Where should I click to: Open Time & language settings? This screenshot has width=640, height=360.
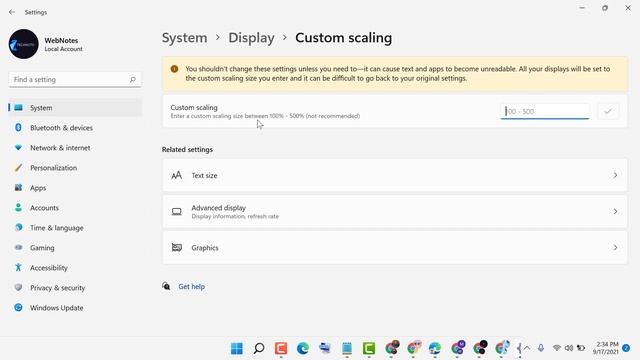coord(75,228)
